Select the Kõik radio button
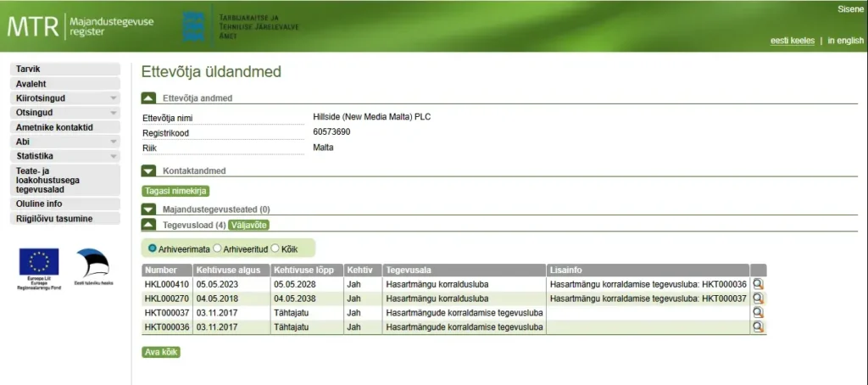The image size is (868, 385). (275, 248)
